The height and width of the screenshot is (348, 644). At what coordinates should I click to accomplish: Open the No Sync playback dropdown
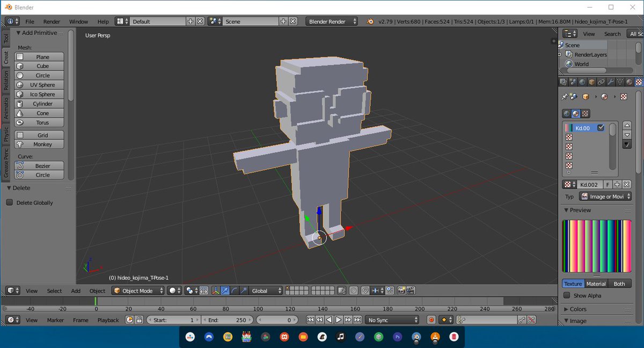pos(392,320)
